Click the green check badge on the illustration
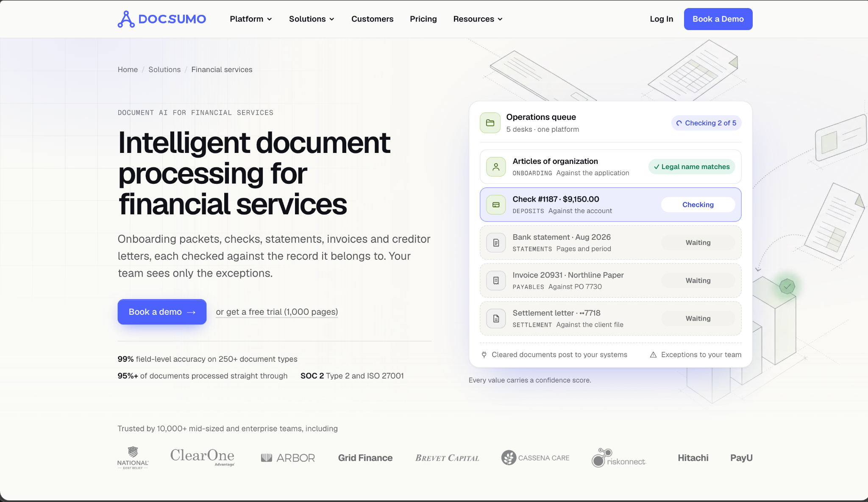Screen dimensions: 868x502 point(787,286)
